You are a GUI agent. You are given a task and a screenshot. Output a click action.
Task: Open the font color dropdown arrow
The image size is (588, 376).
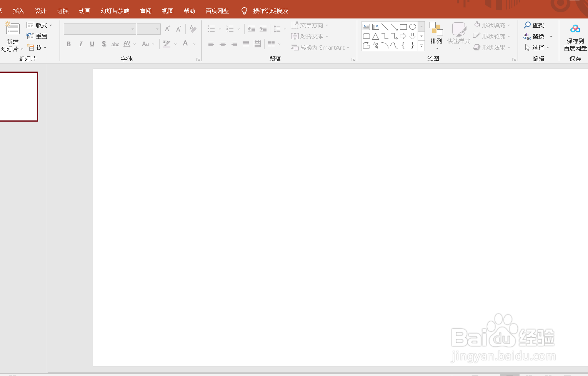(x=194, y=44)
